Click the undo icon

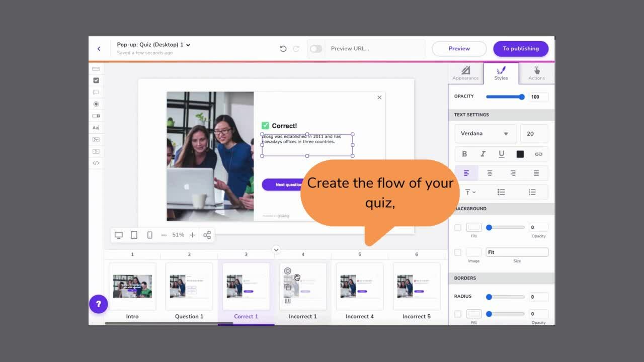click(x=283, y=49)
